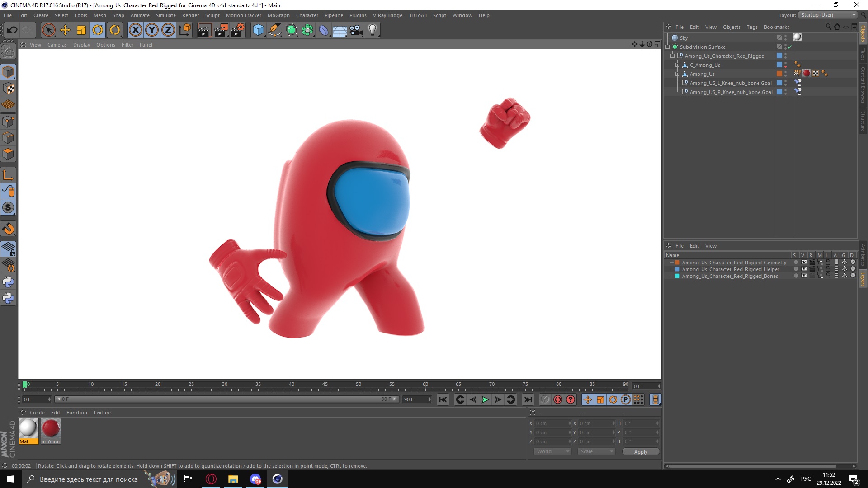
Task: Open the Bend deformer icon
Action: 324,30
